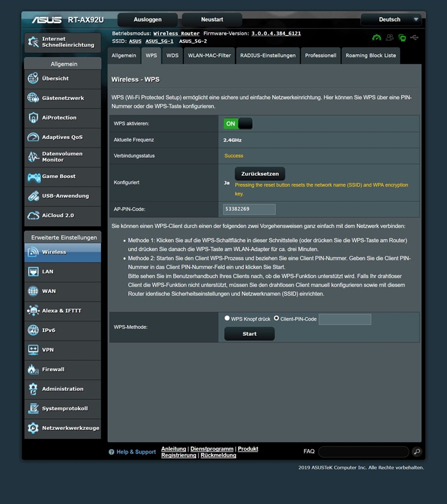Viewport: 447px width, 504px height.
Task: Open the Rückmeldung link
Action: [218, 455]
